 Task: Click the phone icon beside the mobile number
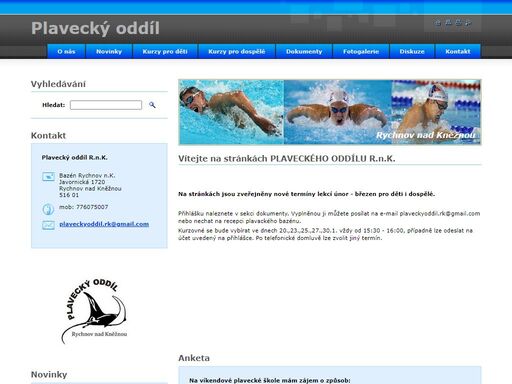click(48, 209)
